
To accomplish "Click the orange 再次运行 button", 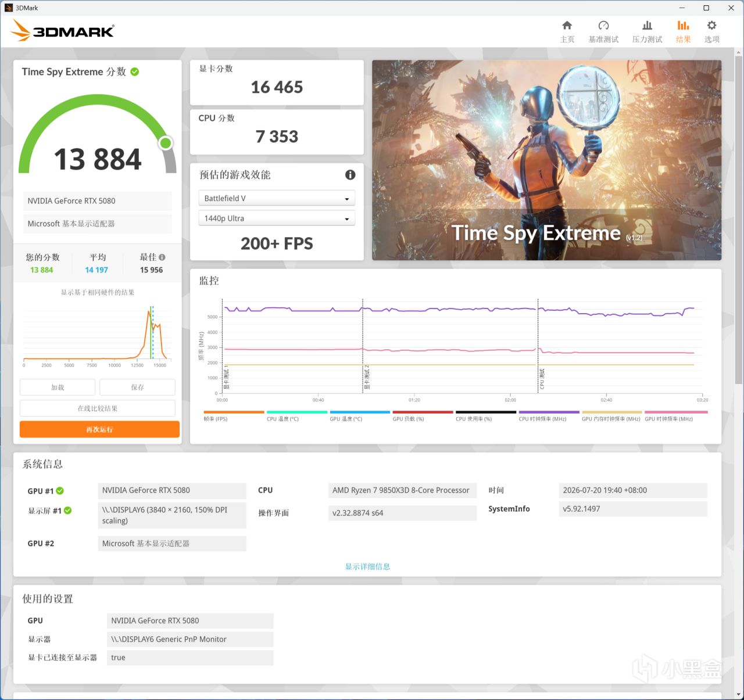I will (99, 429).
